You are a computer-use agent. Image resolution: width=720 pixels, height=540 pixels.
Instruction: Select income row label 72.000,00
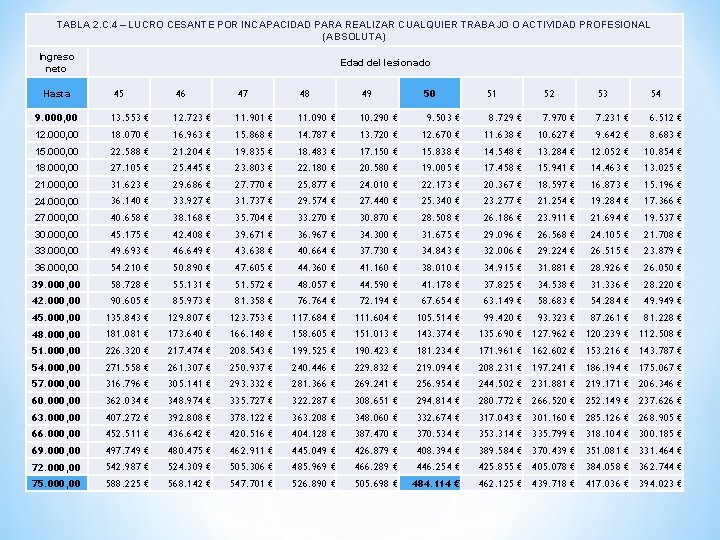[56, 467]
